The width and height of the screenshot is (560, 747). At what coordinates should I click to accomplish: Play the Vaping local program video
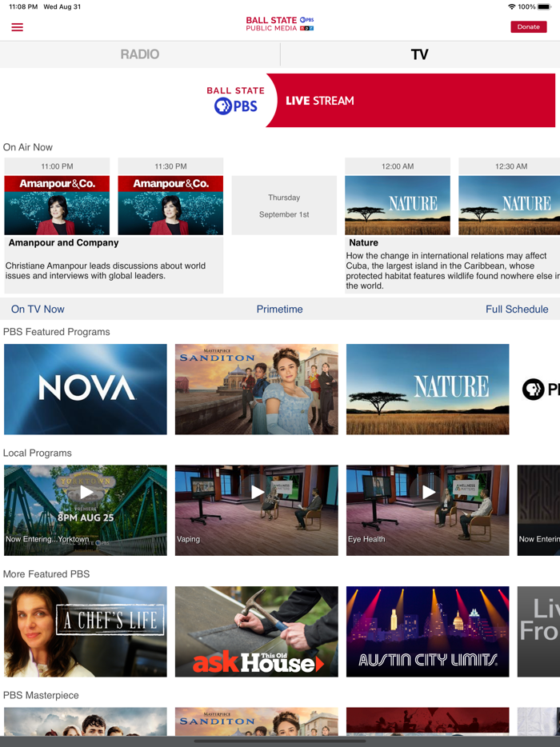coord(258,492)
